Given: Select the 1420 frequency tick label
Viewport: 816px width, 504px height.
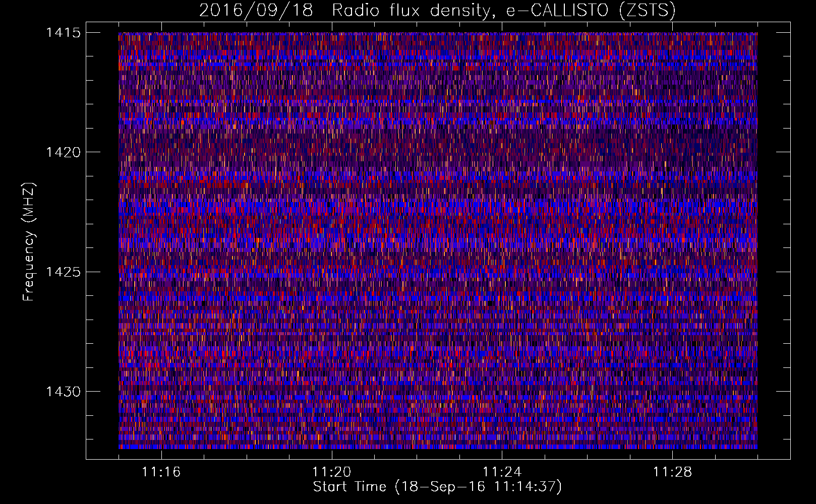Looking at the screenshot, I should 63,152.
